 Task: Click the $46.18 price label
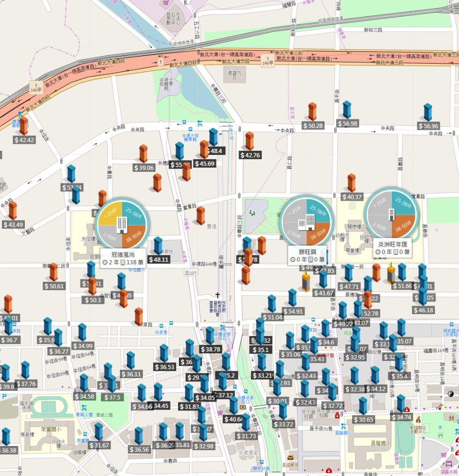[x=423, y=310]
